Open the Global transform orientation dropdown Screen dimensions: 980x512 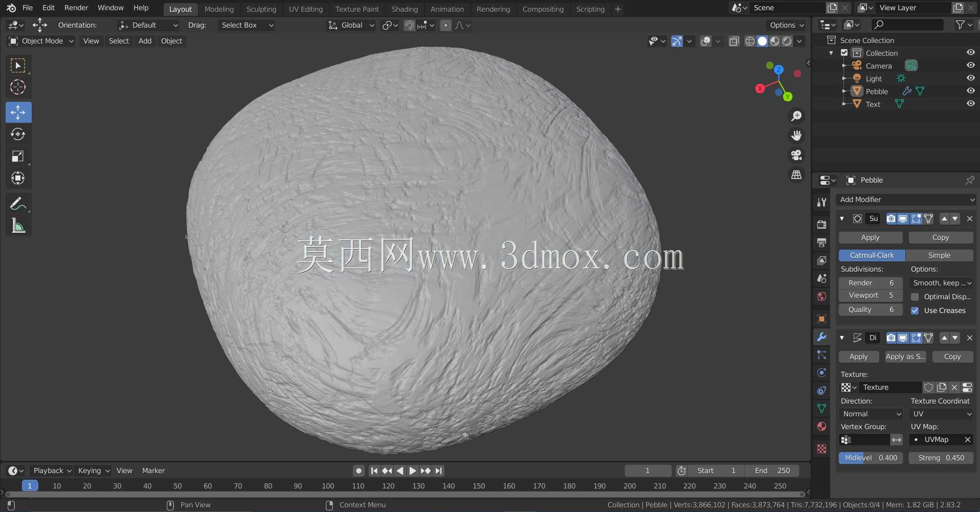click(x=351, y=25)
